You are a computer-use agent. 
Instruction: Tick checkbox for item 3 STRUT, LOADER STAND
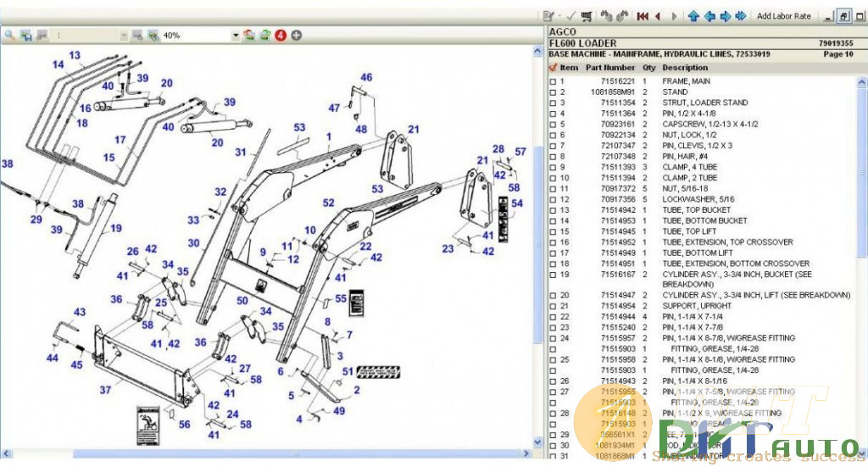tap(553, 103)
